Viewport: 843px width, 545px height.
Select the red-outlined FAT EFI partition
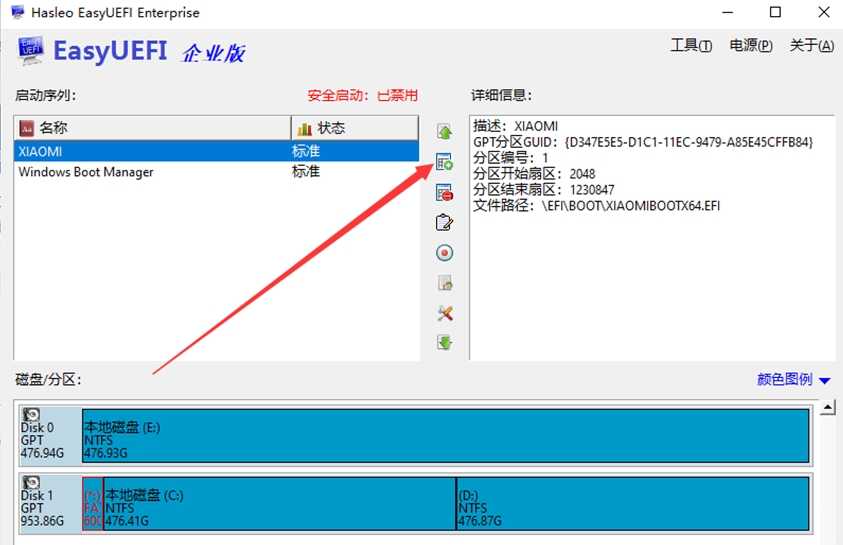tap(92, 504)
